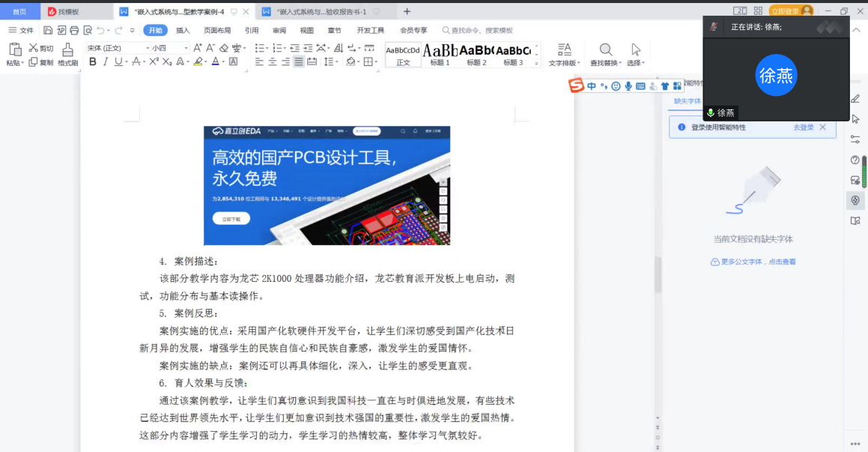Viewport: 868px width, 452px height.
Task: Click the superscript X² icon
Action: click(154, 61)
